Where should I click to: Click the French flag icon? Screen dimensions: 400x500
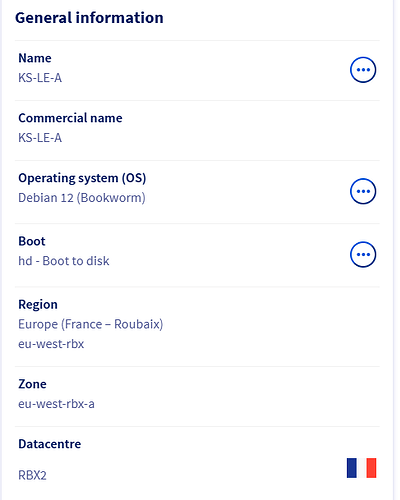[x=362, y=468]
